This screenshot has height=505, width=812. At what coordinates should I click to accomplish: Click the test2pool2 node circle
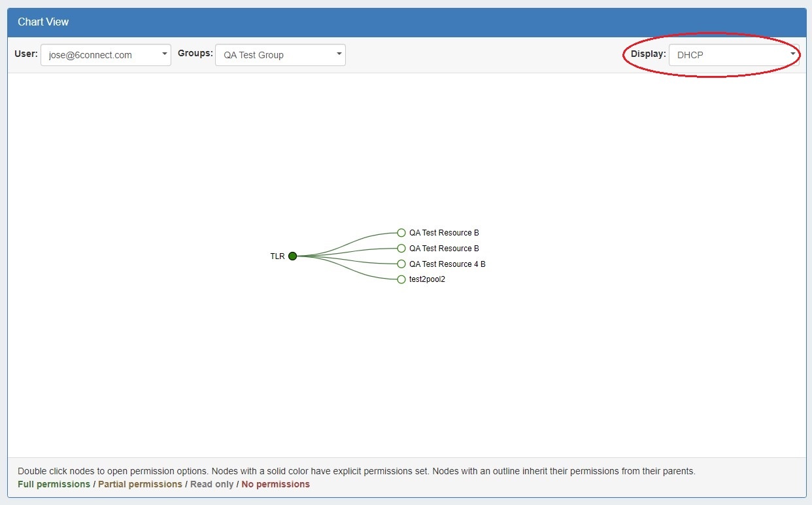pyautogui.click(x=401, y=279)
